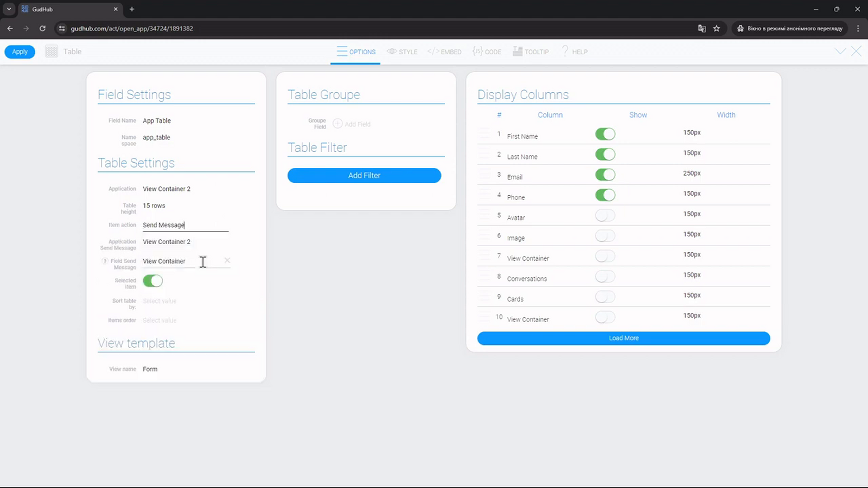Screen dimensions: 868x488
Task: Disable the Selected Item toggle
Action: (153, 281)
